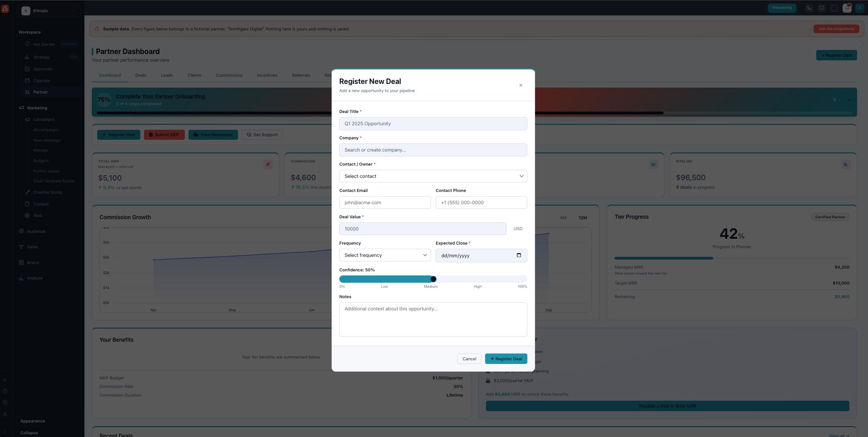Open the Referrals tab
868x437 pixels.
coord(301,75)
